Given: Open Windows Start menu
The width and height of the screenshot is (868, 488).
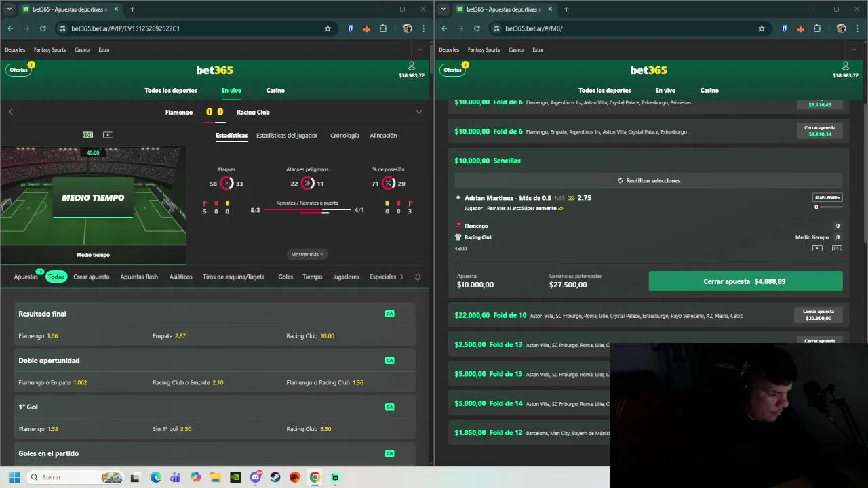Looking at the screenshot, I should (14, 477).
